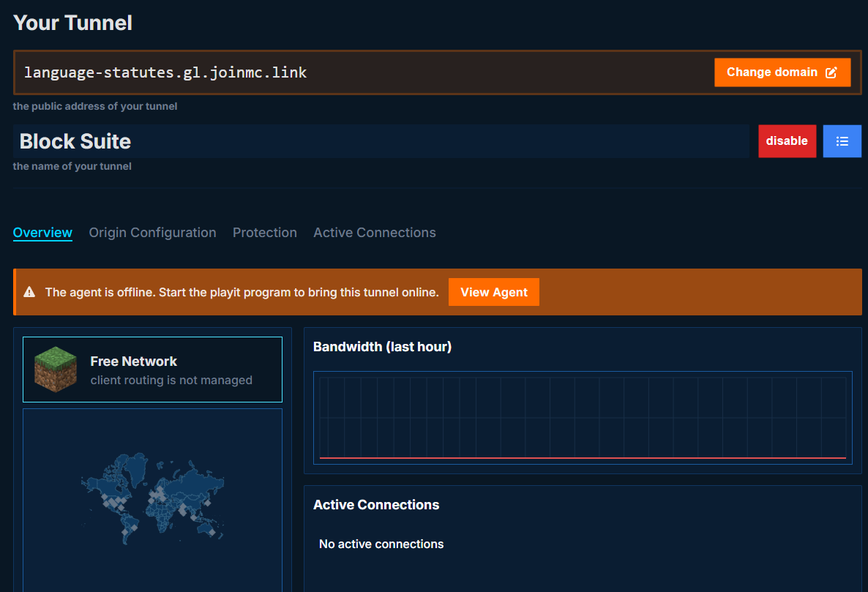
Task: Click the language-statutes.gl.joinmc.link address text
Action: 164,72
